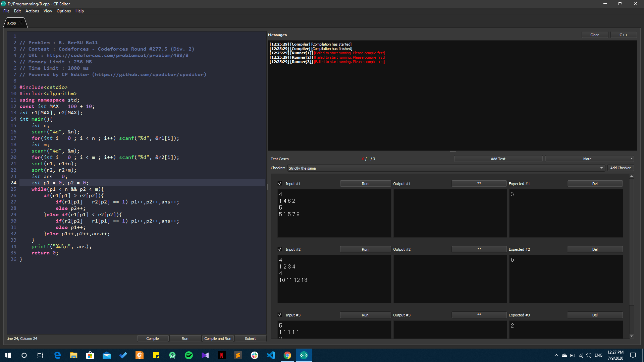The height and width of the screenshot is (362, 644).
Task: Toggle the Input #1 checkbox
Action: (280, 183)
